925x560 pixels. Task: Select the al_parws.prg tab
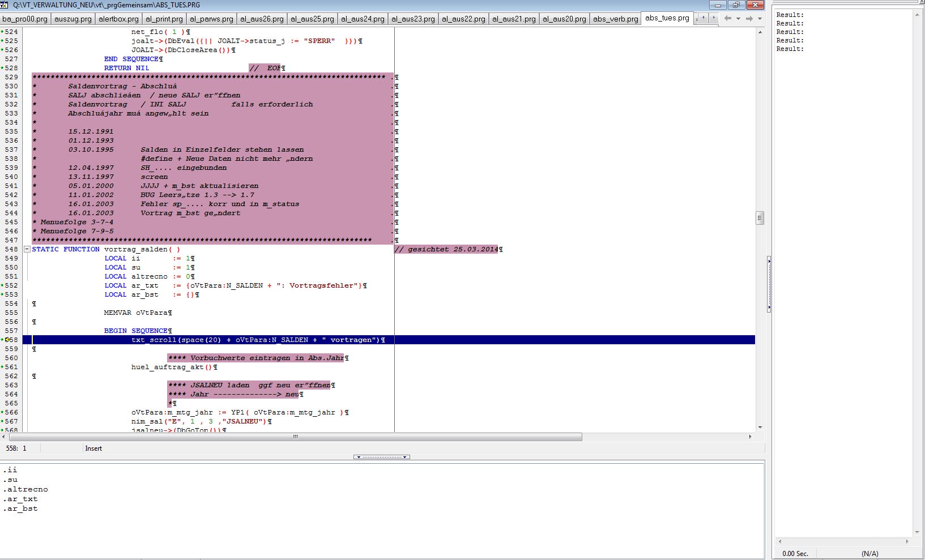(x=211, y=19)
